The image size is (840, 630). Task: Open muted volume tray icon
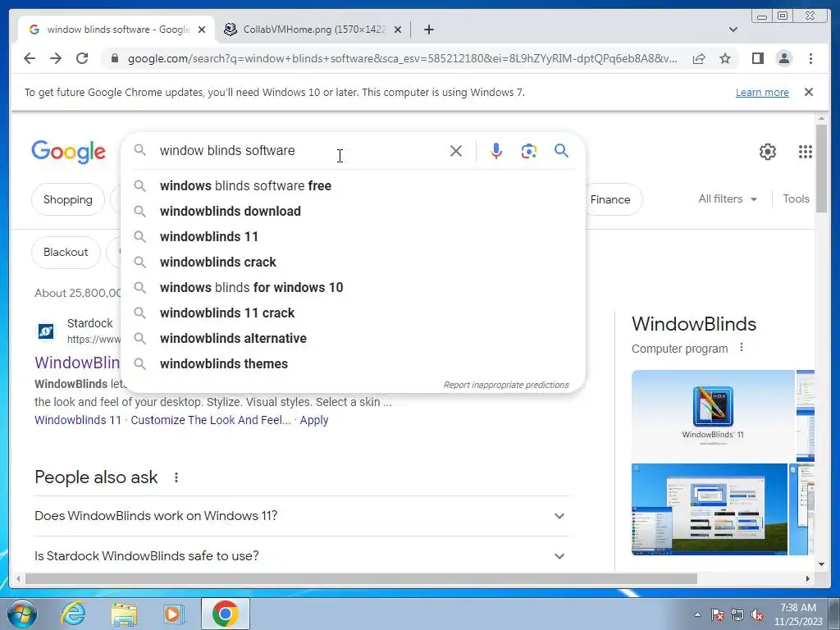pyautogui.click(x=757, y=615)
